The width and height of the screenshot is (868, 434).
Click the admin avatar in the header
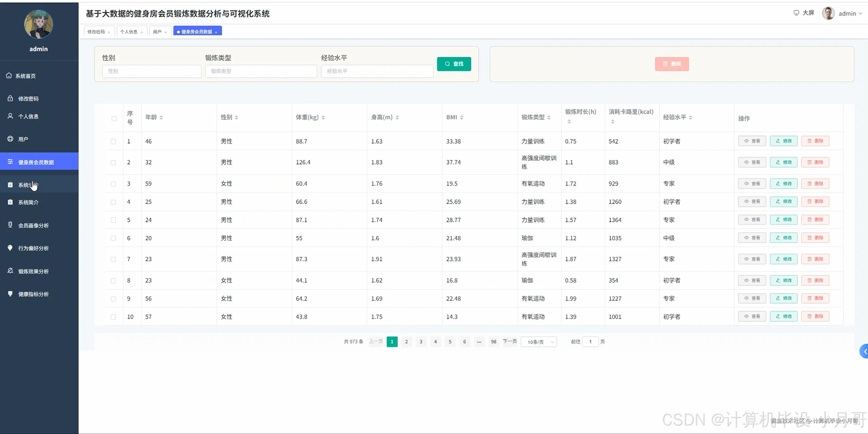pos(828,13)
